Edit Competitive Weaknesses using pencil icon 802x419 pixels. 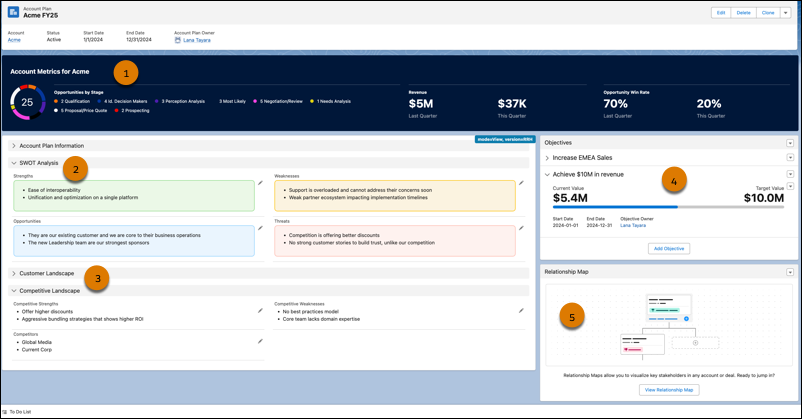pos(521,311)
